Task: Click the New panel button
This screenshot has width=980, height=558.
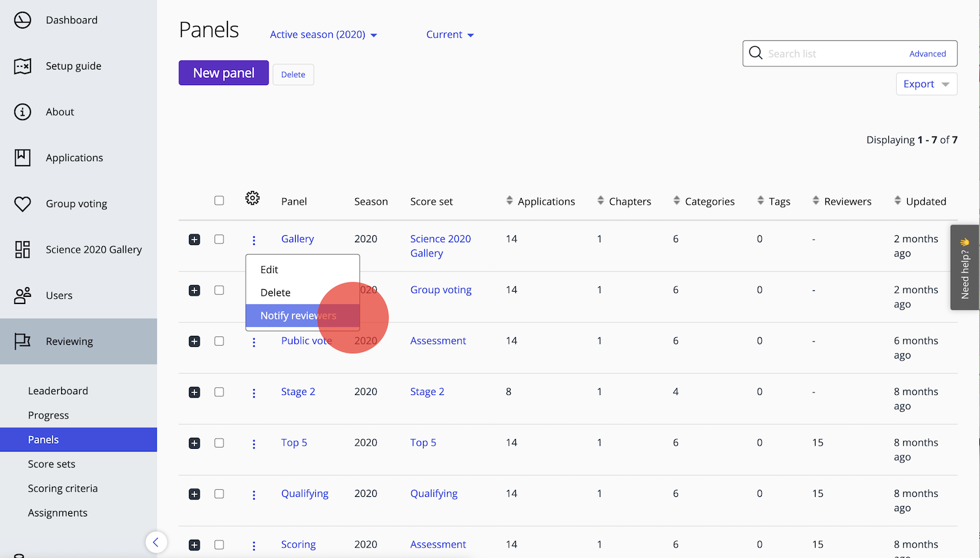Action: pyautogui.click(x=224, y=73)
